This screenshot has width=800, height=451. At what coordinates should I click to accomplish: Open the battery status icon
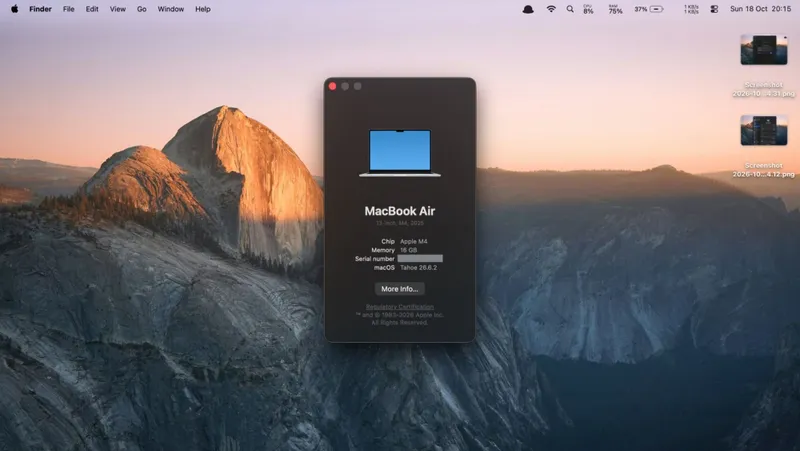tap(657, 9)
